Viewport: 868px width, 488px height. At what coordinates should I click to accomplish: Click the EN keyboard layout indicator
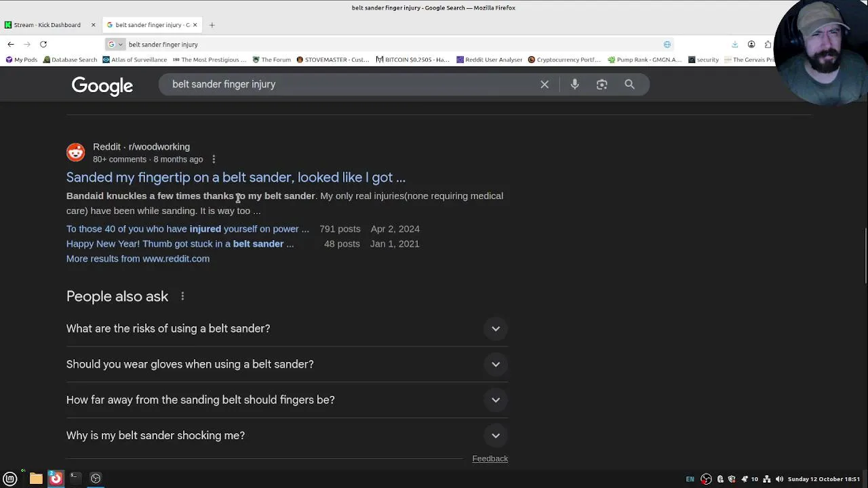pos(690,479)
